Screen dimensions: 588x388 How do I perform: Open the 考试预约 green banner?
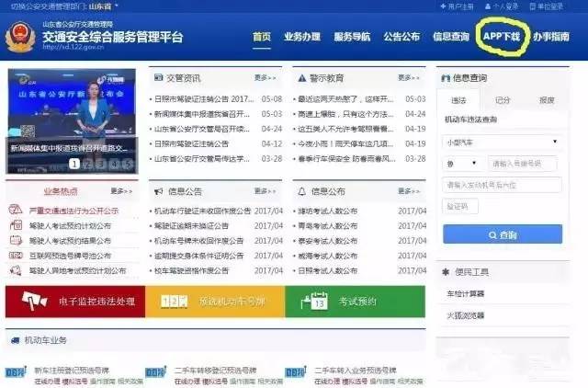(x=356, y=302)
